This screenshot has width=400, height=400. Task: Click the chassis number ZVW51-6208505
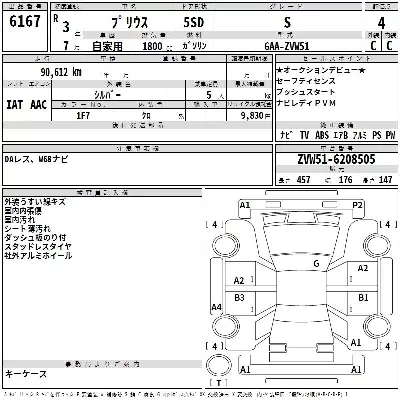(x=336, y=159)
